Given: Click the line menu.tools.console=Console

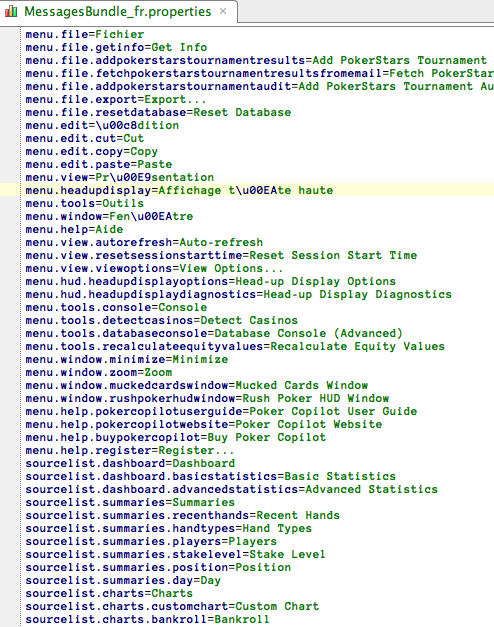Looking at the screenshot, I should coord(116,307).
